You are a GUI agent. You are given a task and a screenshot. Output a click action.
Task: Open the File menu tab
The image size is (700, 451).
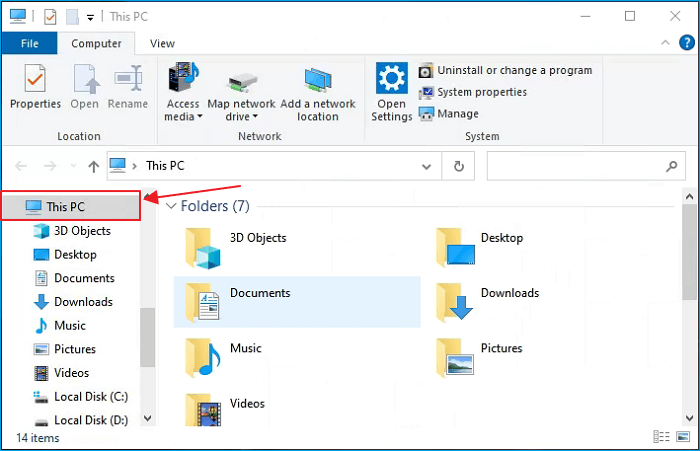[29, 43]
